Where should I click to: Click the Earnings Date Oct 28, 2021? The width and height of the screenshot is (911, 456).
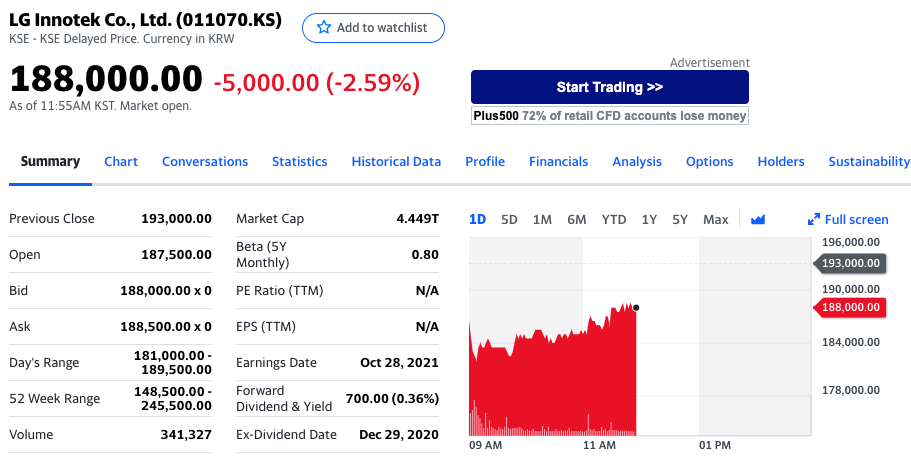pyautogui.click(x=399, y=362)
